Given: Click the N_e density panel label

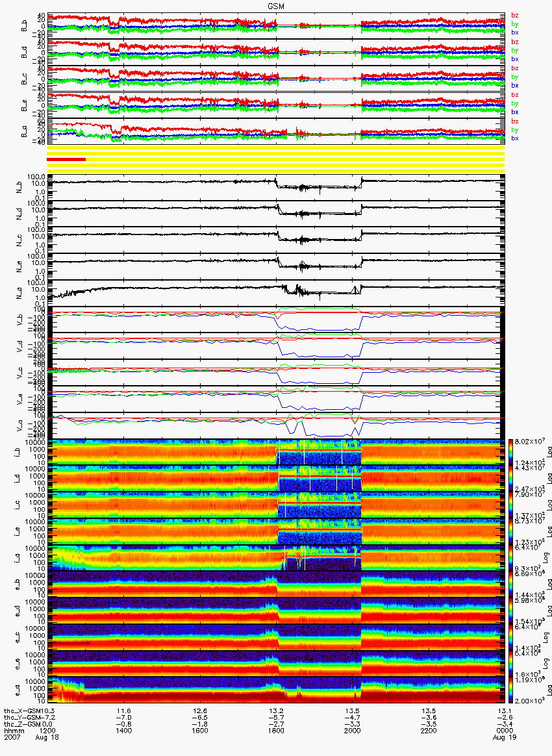Looking at the screenshot, I should coord(19,267).
